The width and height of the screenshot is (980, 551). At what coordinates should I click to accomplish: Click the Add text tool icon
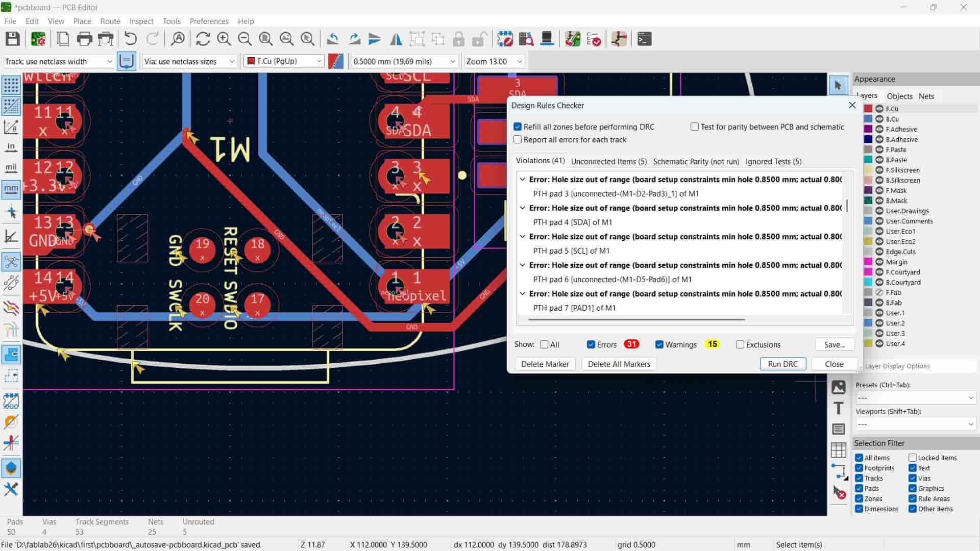pos(838,408)
